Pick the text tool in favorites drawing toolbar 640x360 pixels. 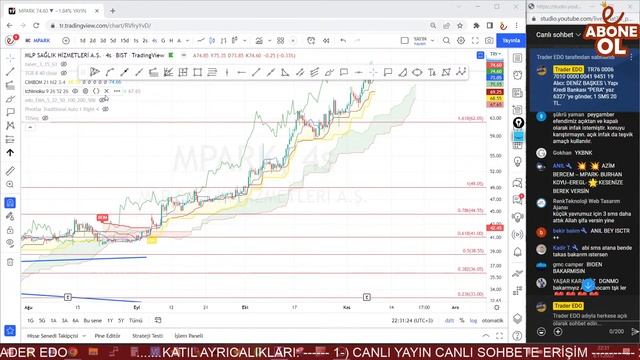pyautogui.click(x=431, y=72)
